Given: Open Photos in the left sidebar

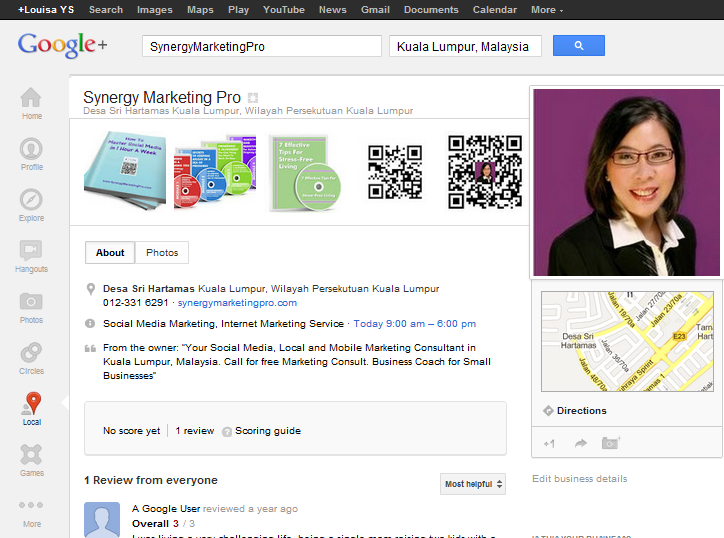Looking at the screenshot, I should point(31,307).
